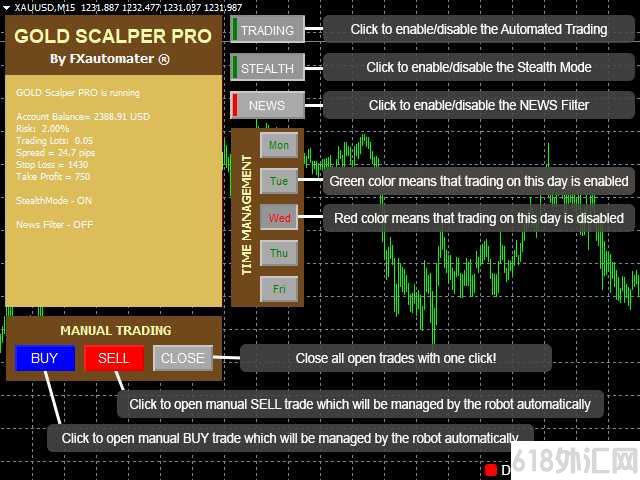Toggle Thu trading day

(x=279, y=253)
